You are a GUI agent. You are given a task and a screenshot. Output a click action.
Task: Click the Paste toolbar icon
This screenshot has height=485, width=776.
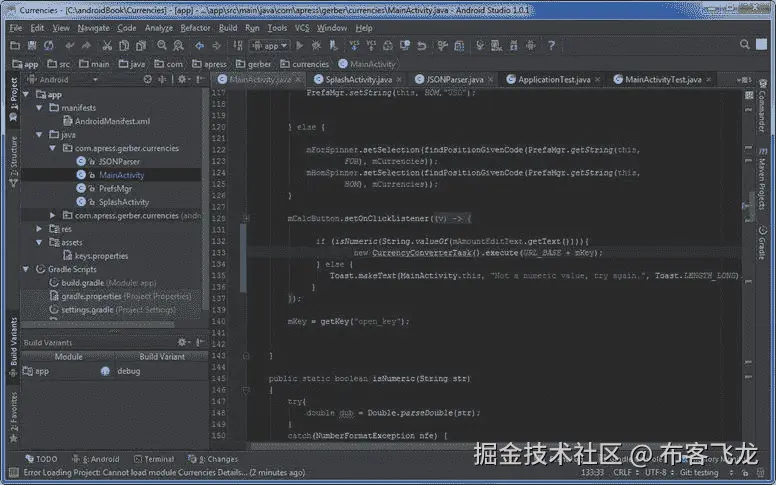coord(141,46)
